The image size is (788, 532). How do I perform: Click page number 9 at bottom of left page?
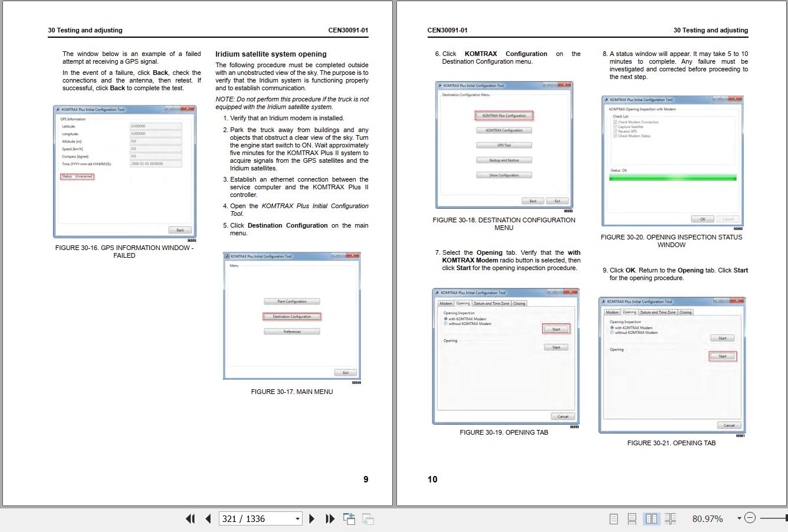pyautogui.click(x=366, y=479)
